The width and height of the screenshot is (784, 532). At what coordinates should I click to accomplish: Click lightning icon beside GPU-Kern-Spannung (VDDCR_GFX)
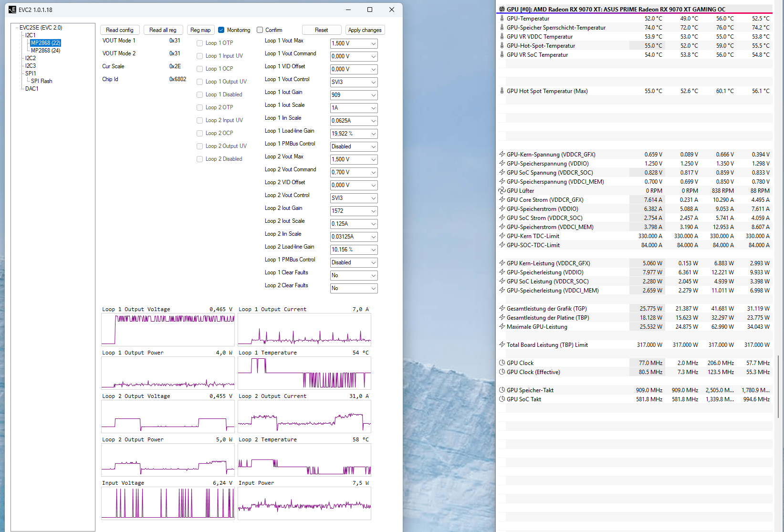pos(502,154)
